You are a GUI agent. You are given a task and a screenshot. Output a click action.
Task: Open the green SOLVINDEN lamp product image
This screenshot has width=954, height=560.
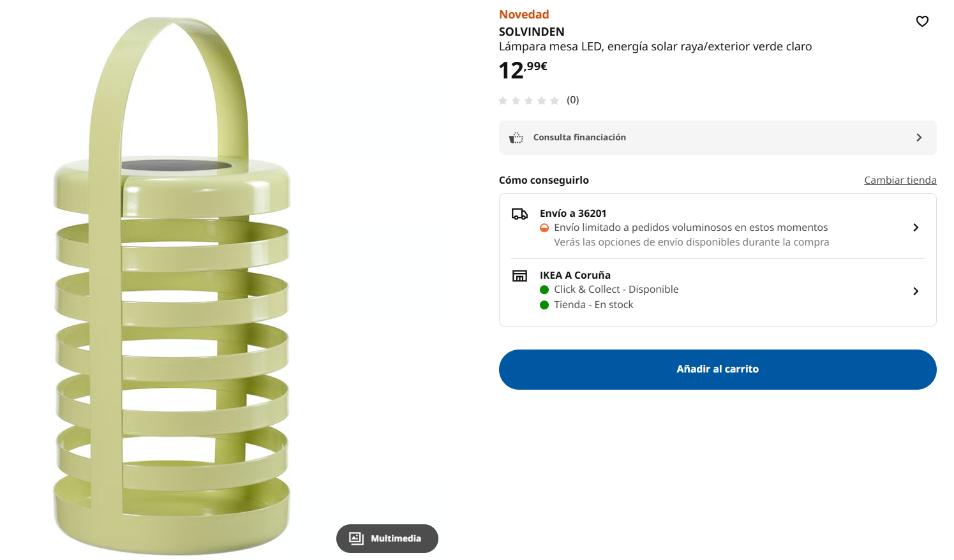pyautogui.click(x=172, y=287)
